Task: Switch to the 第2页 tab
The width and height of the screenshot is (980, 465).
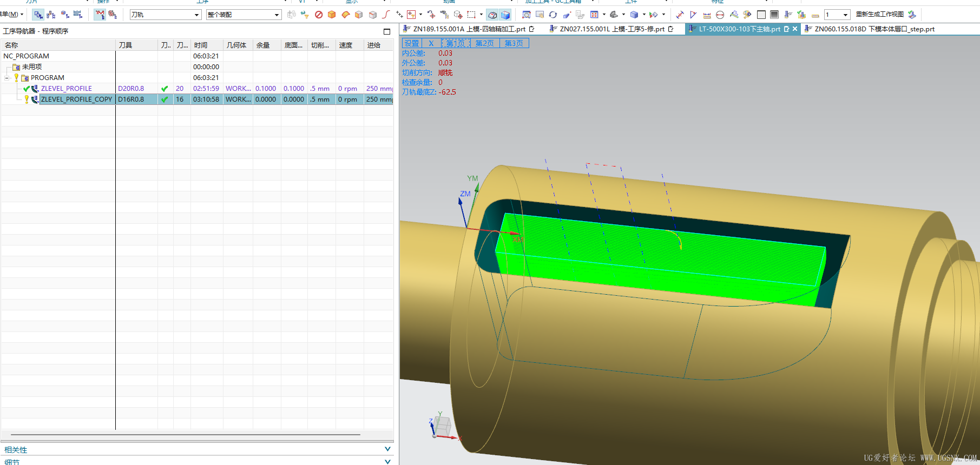Action: click(x=485, y=43)
